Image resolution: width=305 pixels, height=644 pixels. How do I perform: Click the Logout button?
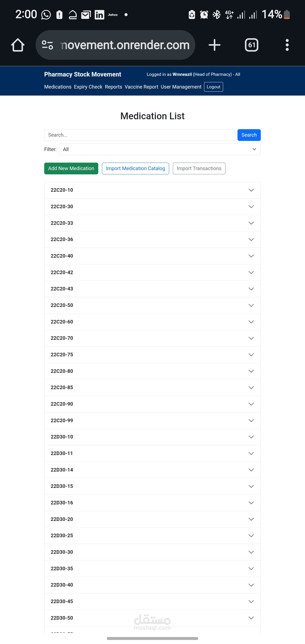[x=213, y=87]
